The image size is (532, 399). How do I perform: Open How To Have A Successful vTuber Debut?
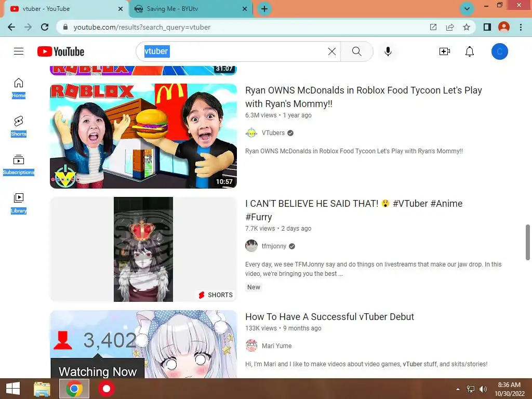(x=329, y=316)
